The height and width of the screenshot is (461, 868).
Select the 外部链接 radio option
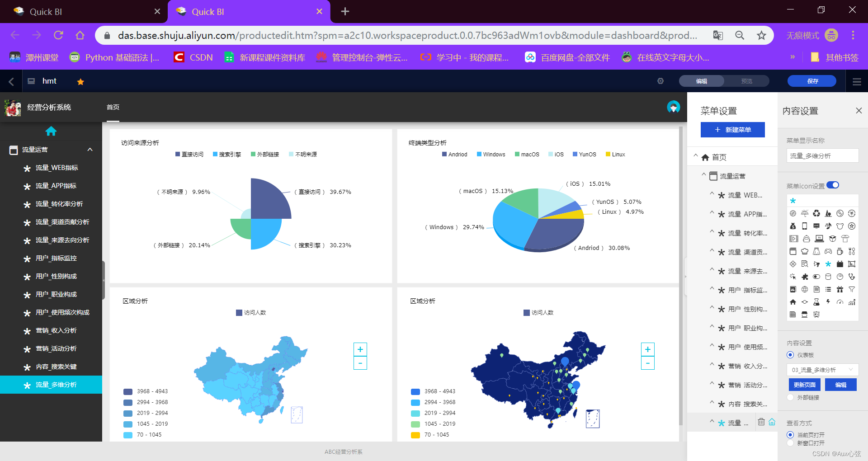click(x=790, y=397)
